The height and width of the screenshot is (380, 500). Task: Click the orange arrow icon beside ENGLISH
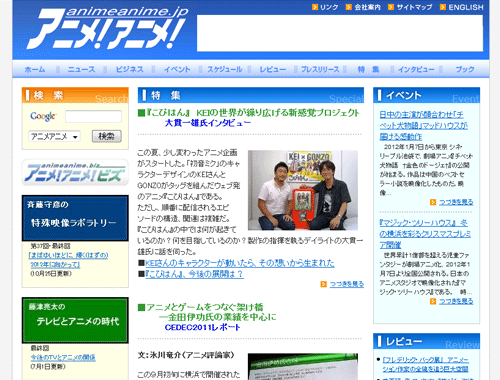[x=443, y=7]
